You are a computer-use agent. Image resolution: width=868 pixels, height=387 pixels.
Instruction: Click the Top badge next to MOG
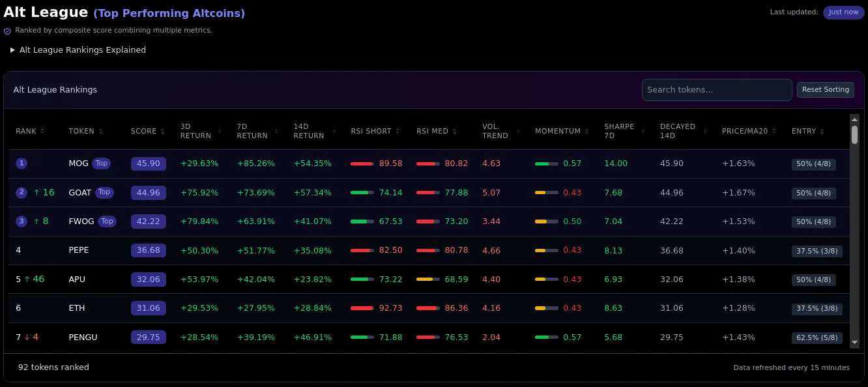[x=101, y=164]
